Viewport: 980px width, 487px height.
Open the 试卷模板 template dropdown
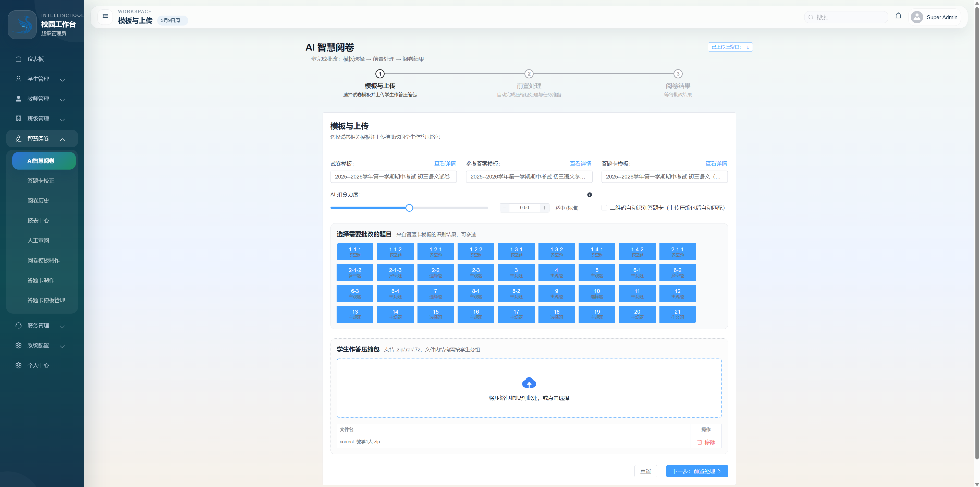tap(393, 177)
